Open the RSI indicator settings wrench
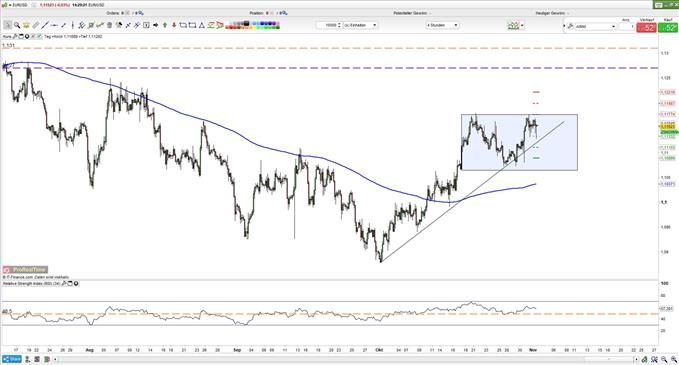This screenshot has width=679, height=365. (64, 284)
